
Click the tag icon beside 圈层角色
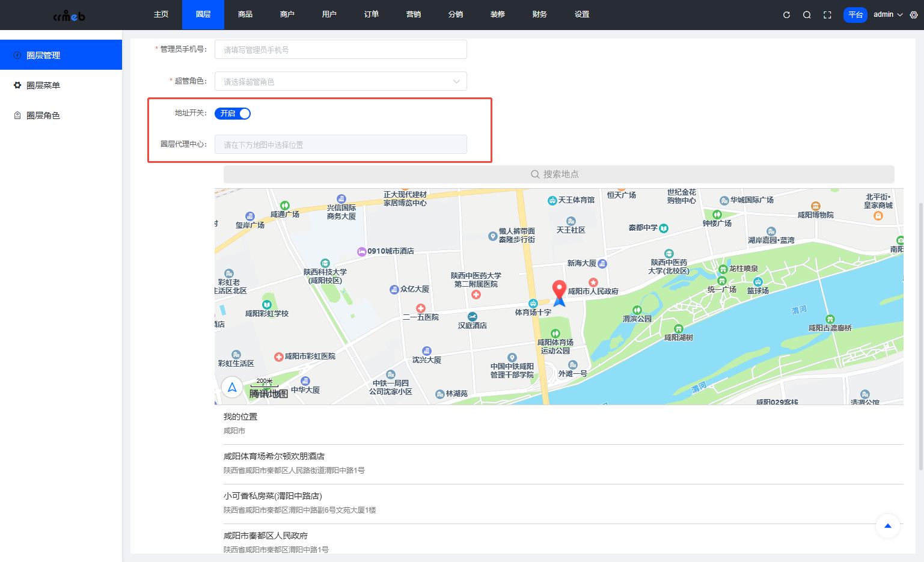tap(17, 115)
